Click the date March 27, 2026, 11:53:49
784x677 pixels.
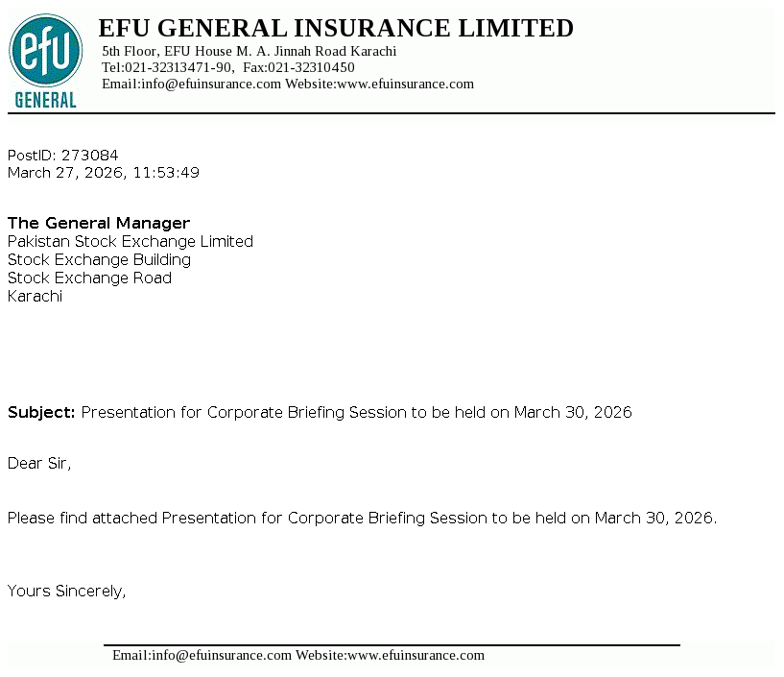click(104, 173)
